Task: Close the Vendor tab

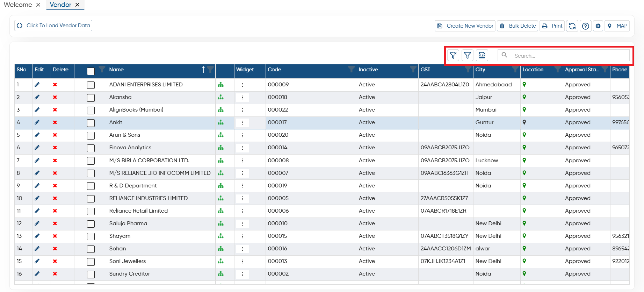Action: 78,5
